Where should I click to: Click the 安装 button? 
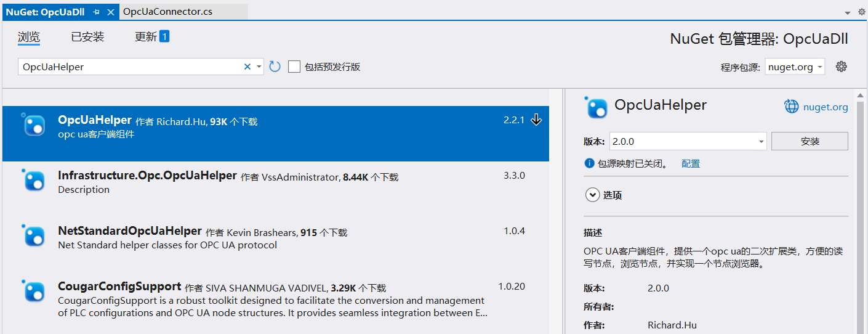click(x=810, y=141)
